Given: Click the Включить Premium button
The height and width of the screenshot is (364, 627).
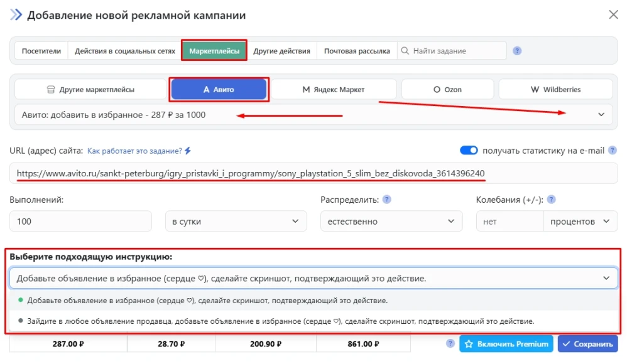Looking at the screenshot, I should pos(506,344).
